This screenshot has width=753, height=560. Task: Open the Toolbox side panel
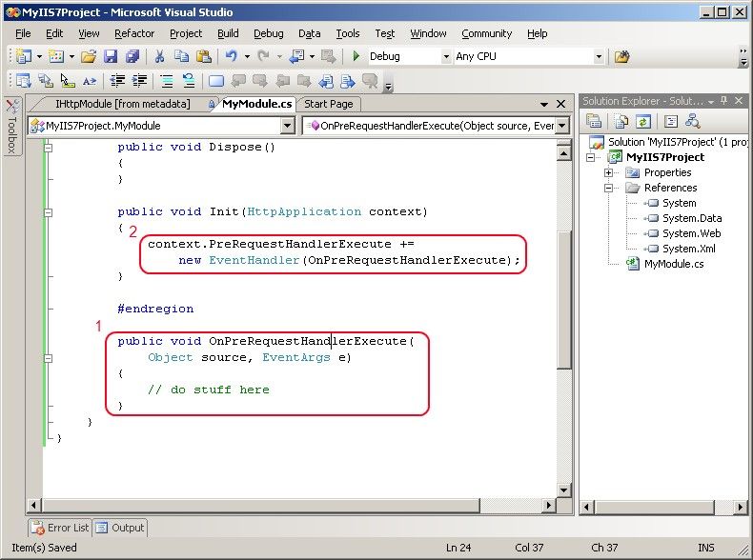[x=11, y=127]
